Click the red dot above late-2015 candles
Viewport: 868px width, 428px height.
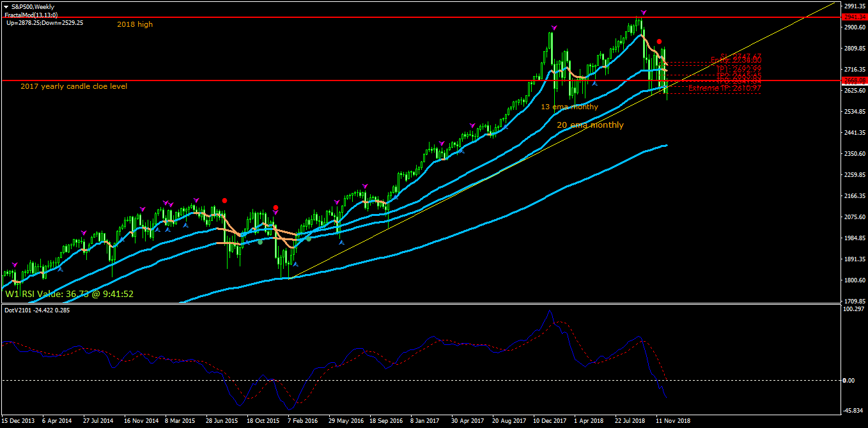coord(275,208)
